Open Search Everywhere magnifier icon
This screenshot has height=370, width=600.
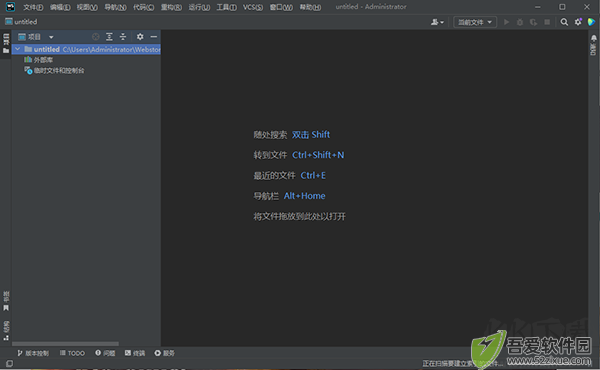click(x=564, y=22)
